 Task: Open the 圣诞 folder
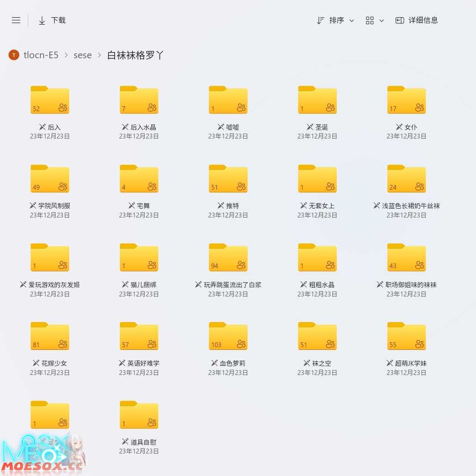317,99
